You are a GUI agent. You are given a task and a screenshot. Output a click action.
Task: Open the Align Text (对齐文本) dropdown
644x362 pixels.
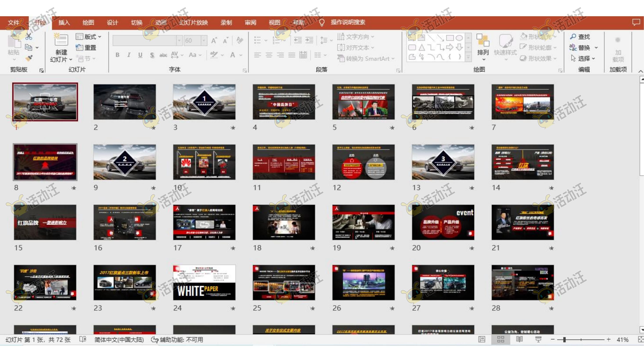356,47
